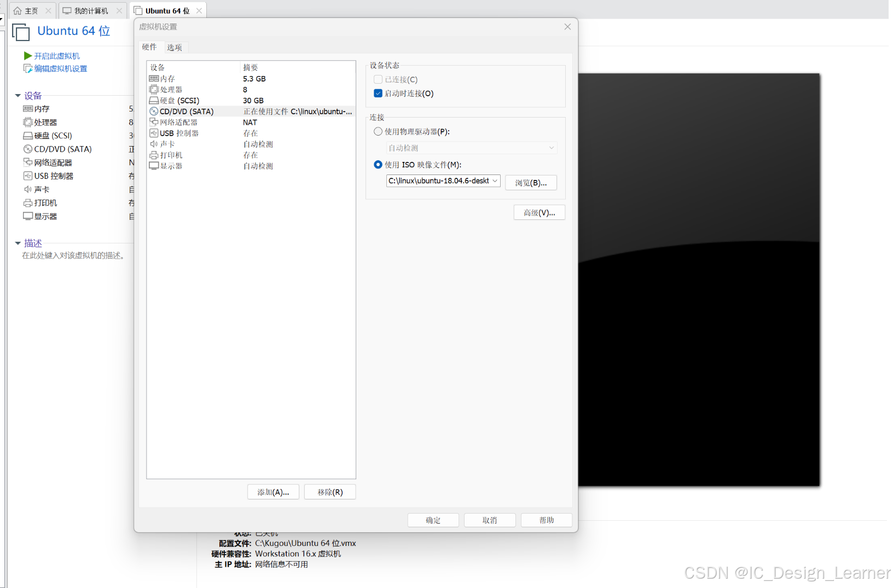Open the ISO 映像文件 path dropdown
This screenshot has width=893, height=588.
coord(495,181)
